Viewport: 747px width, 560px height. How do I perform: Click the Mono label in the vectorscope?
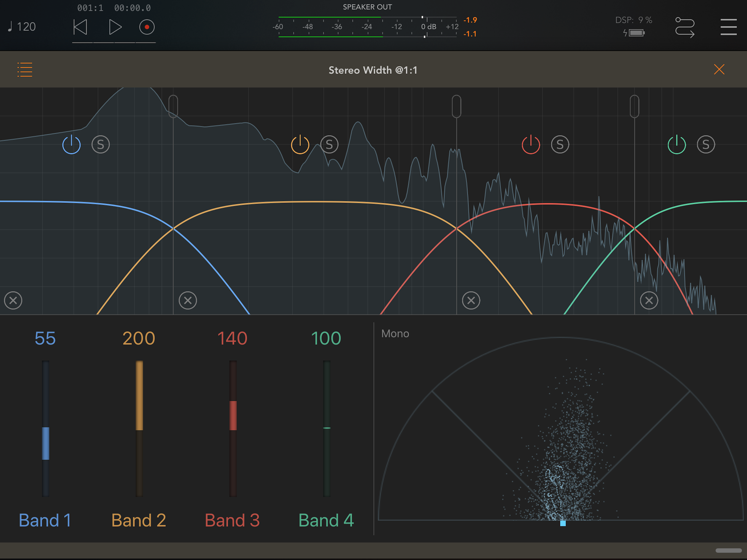(x=395, y=334)
